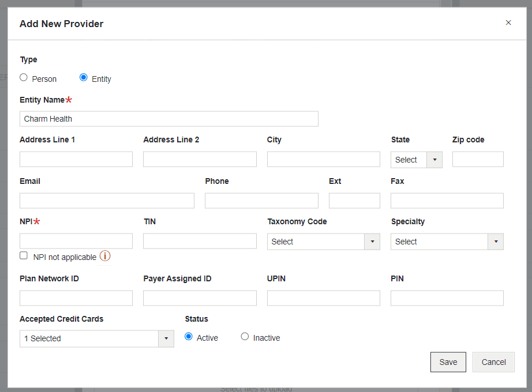Select the Person radio button

coord(23,77)
